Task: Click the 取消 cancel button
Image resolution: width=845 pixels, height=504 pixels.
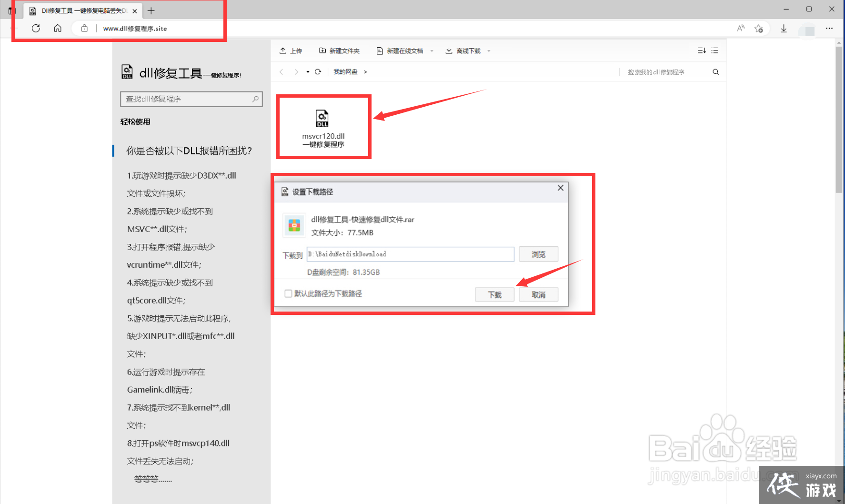Action: tap(538, 294)
